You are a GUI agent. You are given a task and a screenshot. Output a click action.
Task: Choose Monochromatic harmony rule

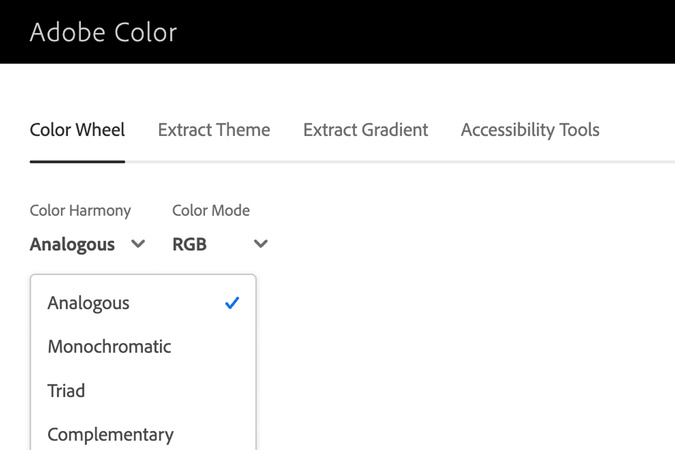pos(143,347)
